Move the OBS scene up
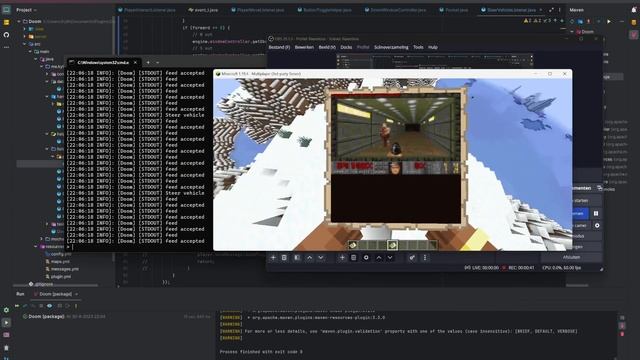This screenshot has width=640, height=360. (x=309, y=258)
